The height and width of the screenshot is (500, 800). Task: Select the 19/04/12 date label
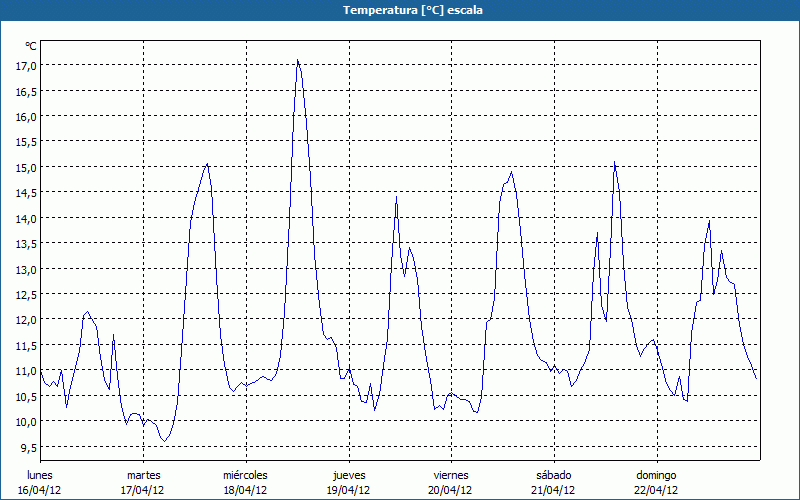(348, 490)
